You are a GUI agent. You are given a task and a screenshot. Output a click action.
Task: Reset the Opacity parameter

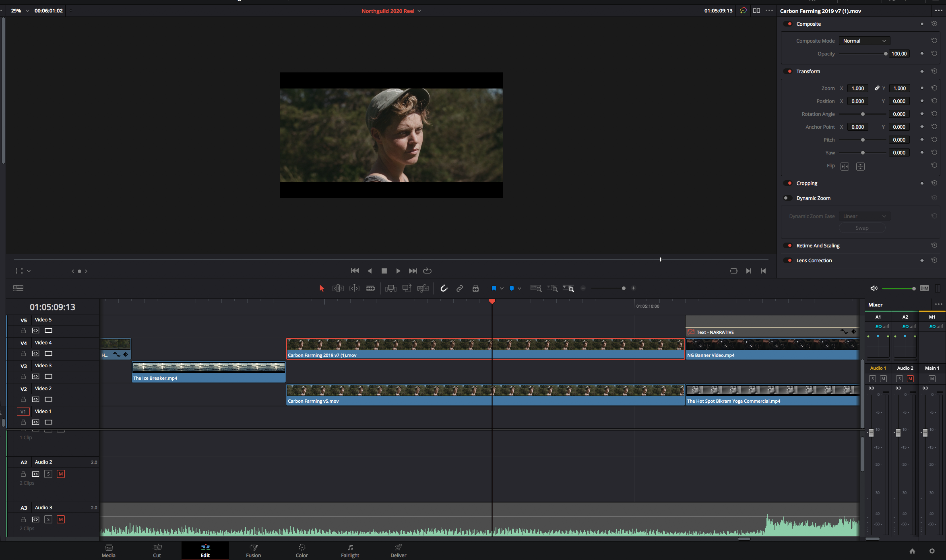pos(934,54)
